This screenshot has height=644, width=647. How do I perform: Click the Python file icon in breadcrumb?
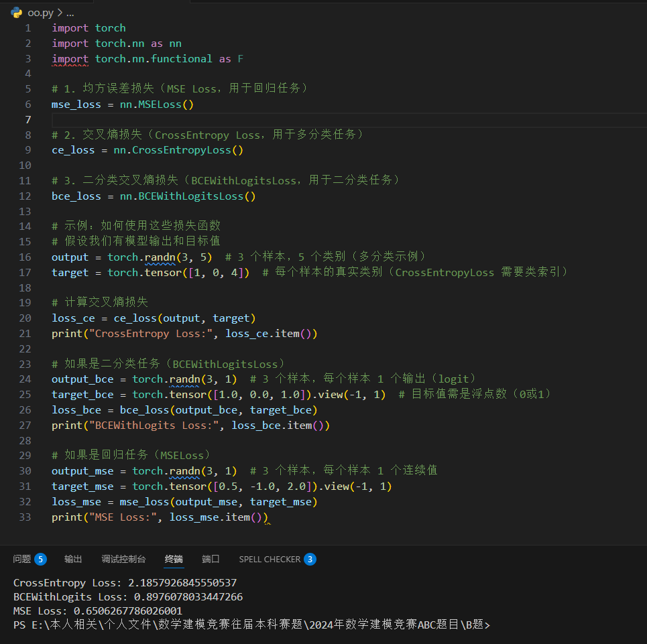17,13
